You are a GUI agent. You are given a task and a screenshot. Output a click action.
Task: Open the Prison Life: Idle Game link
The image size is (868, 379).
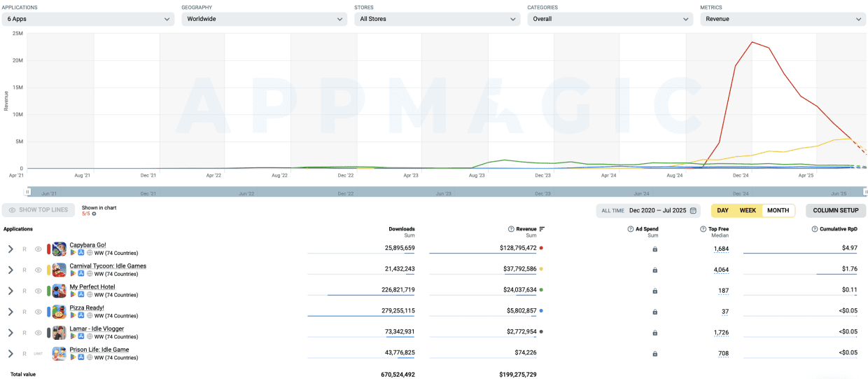tap(99, 350)
